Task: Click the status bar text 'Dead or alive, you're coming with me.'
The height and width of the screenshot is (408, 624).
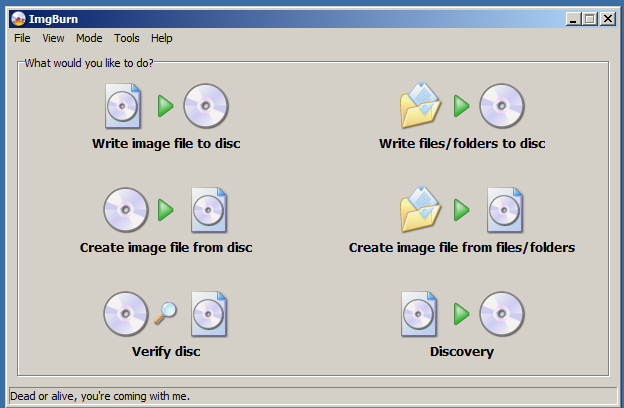Action: click(100, 396)
